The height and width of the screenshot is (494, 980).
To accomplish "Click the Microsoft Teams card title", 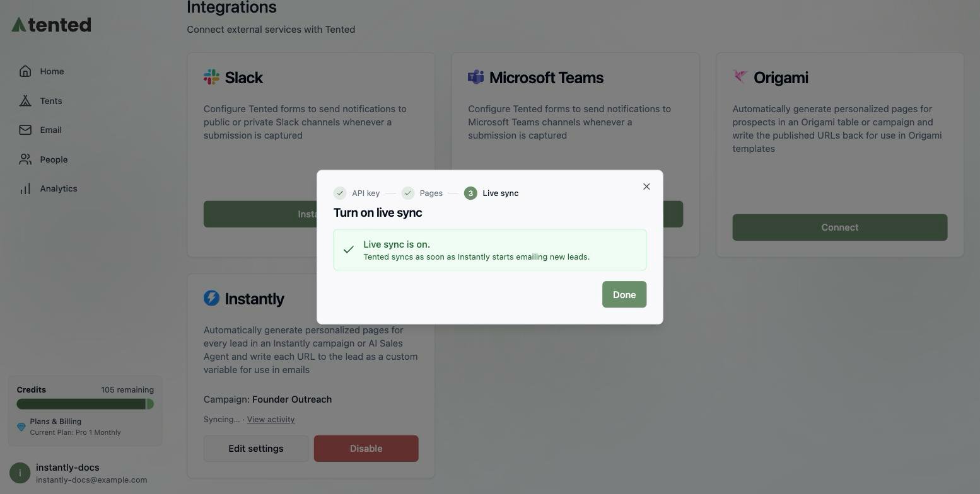I will pos(546,78).
